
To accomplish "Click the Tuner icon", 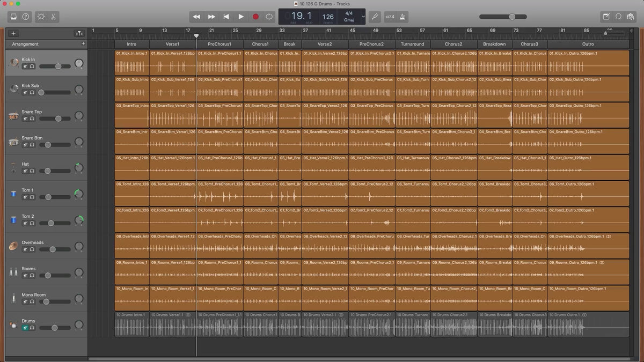I will [x=375, y=17].
